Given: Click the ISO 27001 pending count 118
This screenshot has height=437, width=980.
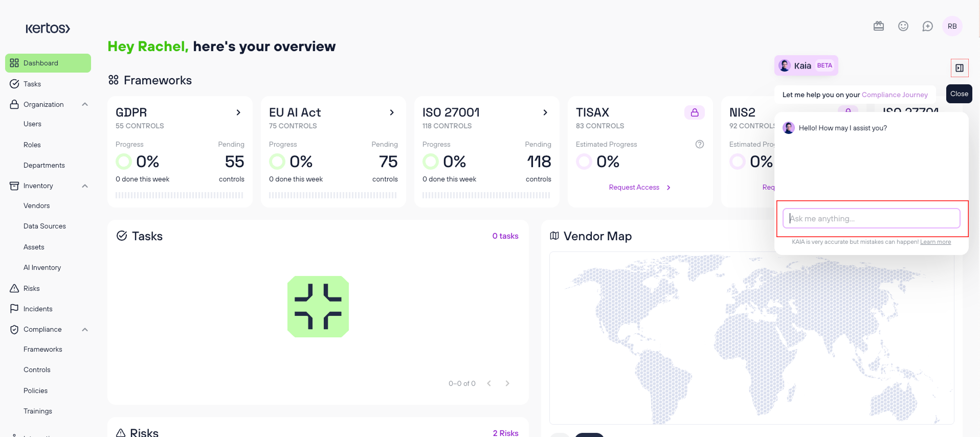Looking at the screenshot, I should point(539,162).
